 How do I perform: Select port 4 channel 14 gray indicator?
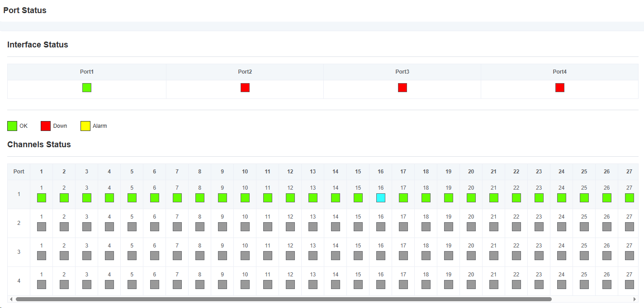coord(336,285)
